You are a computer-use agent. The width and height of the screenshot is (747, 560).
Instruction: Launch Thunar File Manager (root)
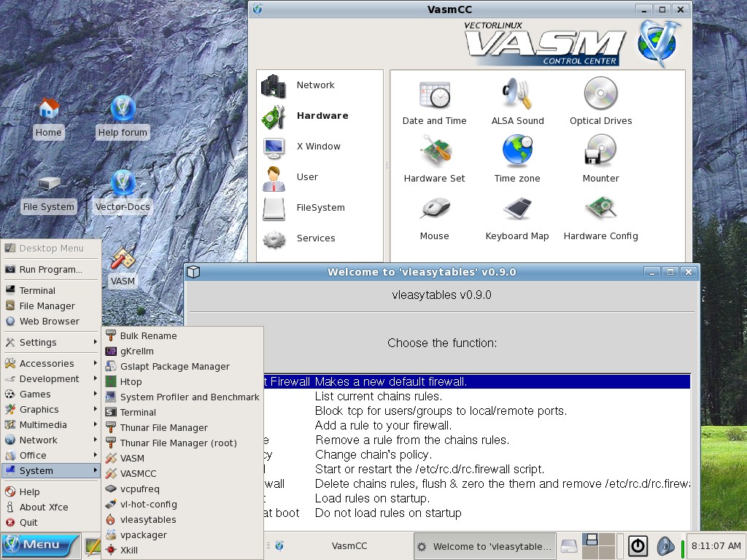click(x=183, y=443)
